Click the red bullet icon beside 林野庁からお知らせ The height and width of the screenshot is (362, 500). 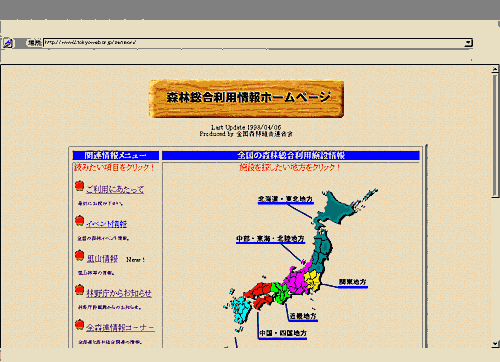tap(79, 290)
